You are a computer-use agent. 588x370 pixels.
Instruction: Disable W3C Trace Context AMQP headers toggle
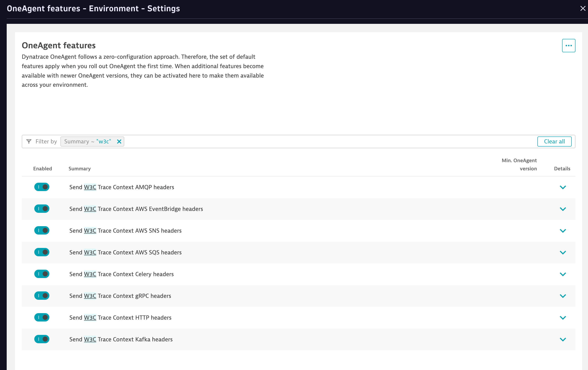pyautogui.click(x=42, y=187)
